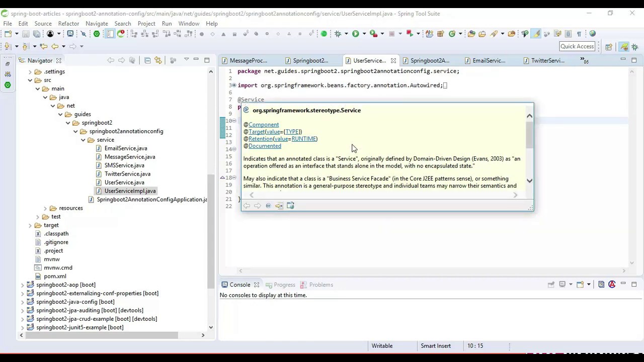Collapse the src folder in Navigator
This screenshot has width=644, height=362.
pyautogui.click(x=30, y=80)
